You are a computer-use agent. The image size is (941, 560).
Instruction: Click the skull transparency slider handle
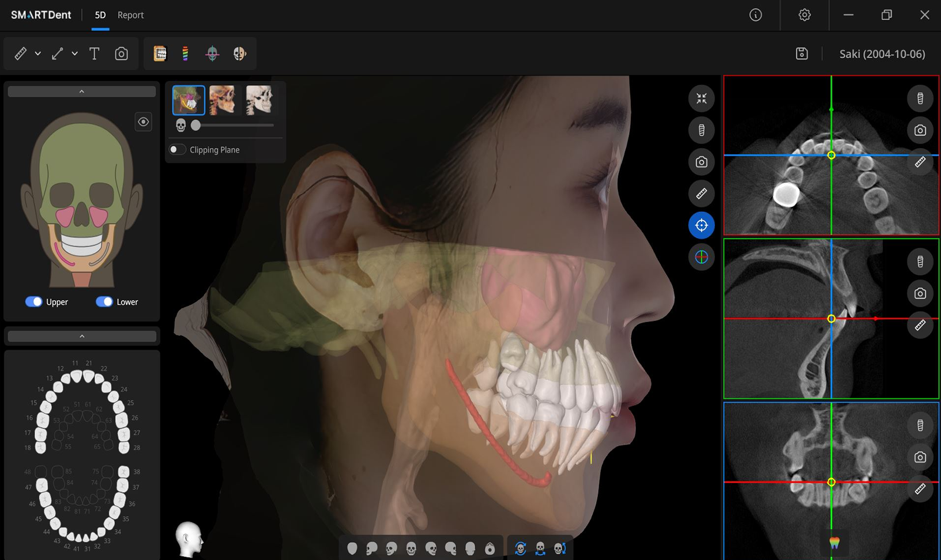196,125
